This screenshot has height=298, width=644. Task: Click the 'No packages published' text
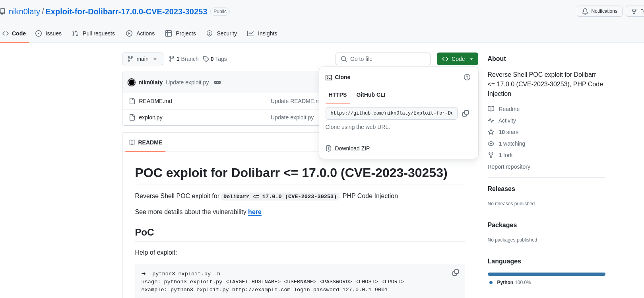click(x=512, y=240)
